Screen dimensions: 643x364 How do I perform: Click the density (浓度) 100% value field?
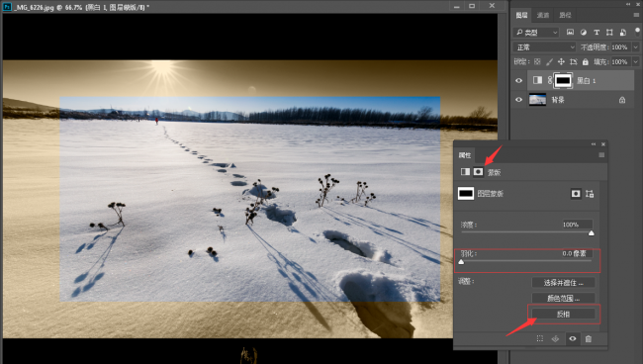(577, 225)
